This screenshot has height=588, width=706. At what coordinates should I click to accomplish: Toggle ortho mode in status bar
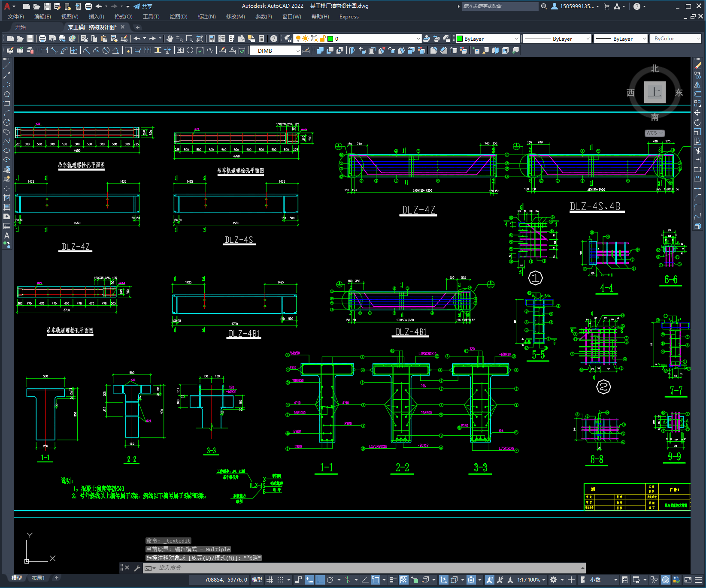(320, 580)
